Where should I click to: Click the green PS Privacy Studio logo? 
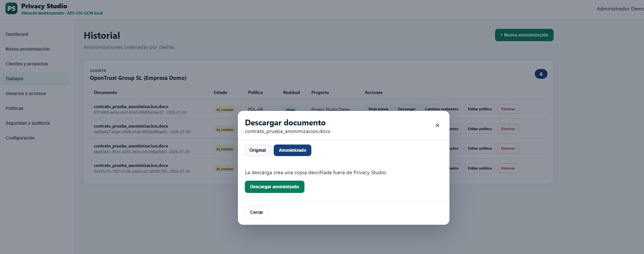coord(11,8)
